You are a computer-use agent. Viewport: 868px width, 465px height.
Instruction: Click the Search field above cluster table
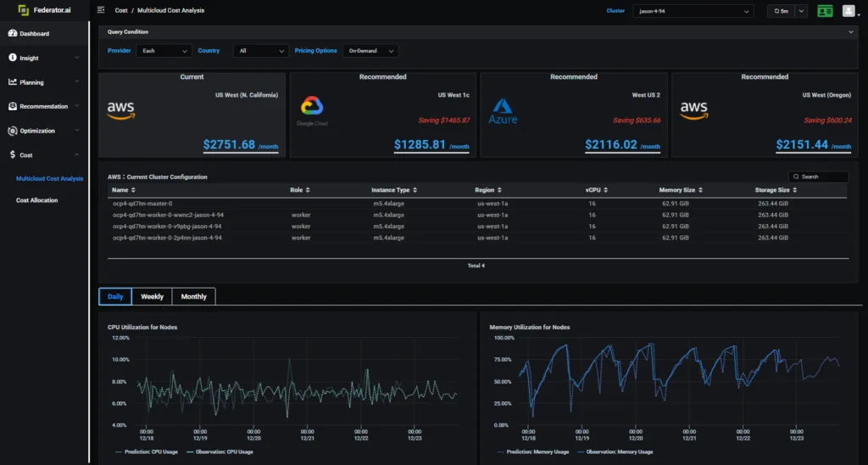(x=818, y=176)
